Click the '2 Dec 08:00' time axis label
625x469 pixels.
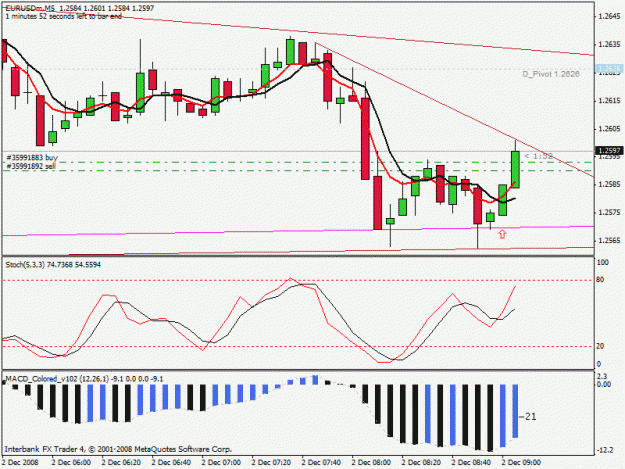371,463
